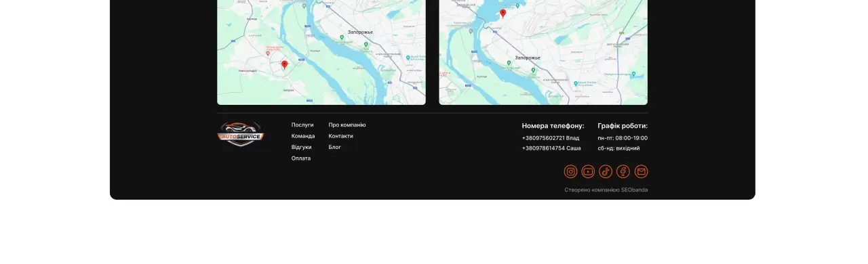Open the Блог link
Image resolution: width=868 pixels, height=264 pixels.
[335, 148]
